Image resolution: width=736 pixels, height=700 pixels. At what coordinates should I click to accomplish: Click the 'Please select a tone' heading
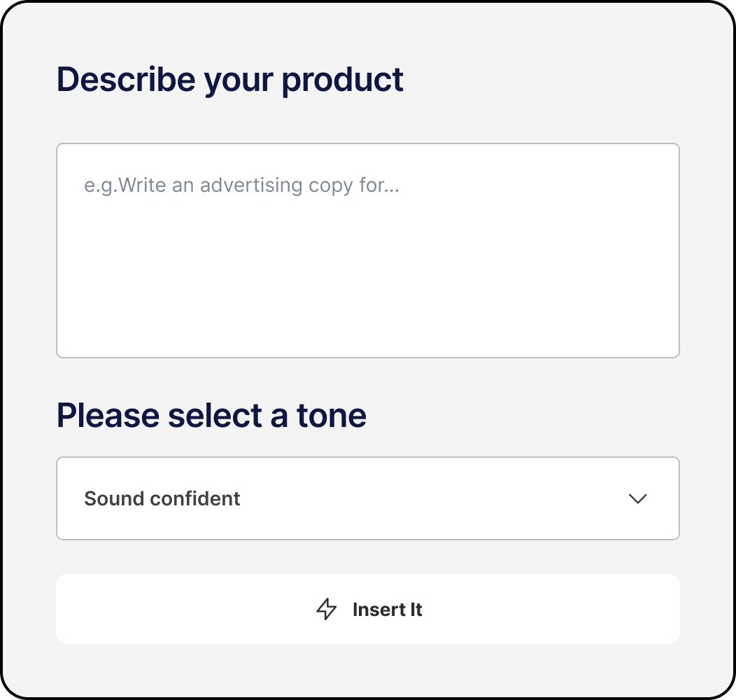[211, 415]
